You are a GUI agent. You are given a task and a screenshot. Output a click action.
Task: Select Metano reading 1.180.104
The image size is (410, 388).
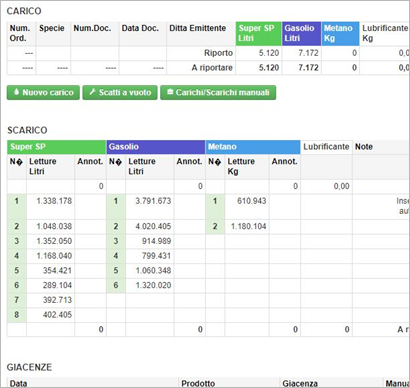tap(249, 226)
